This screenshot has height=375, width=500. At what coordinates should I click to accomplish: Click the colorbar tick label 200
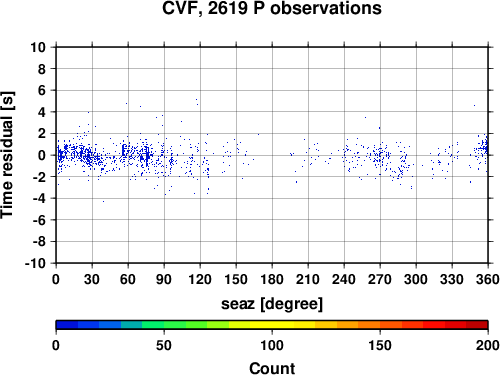pos(488,345)
